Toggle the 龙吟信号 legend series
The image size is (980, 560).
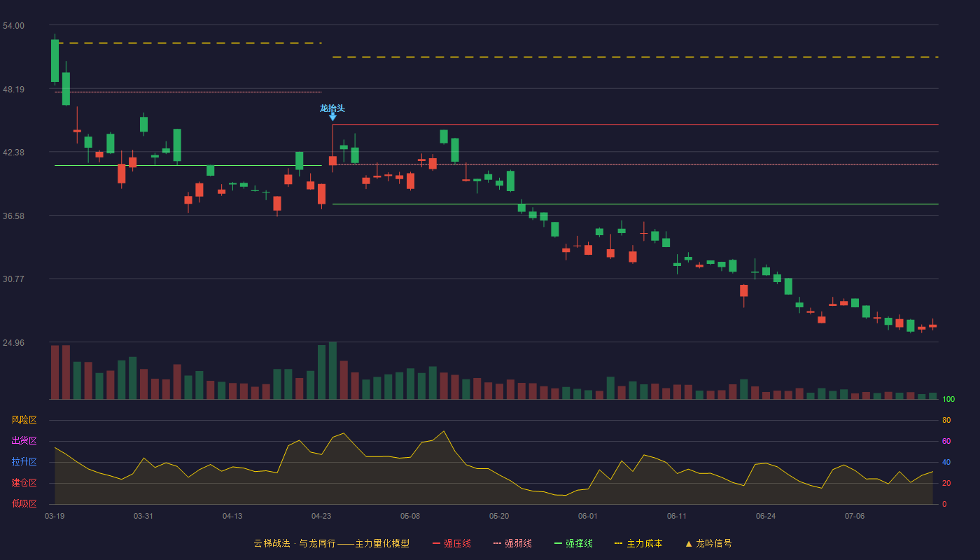click(x=708, y=543)
